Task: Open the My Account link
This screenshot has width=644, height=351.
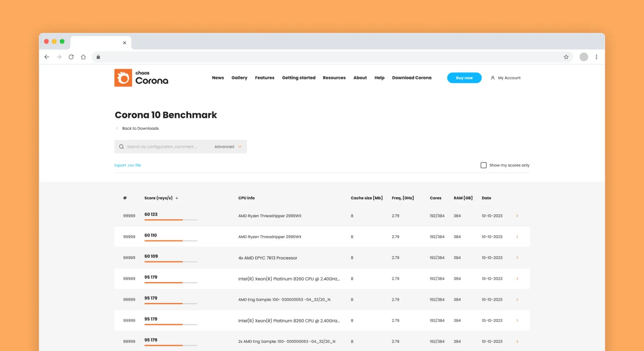Action: 509,78
